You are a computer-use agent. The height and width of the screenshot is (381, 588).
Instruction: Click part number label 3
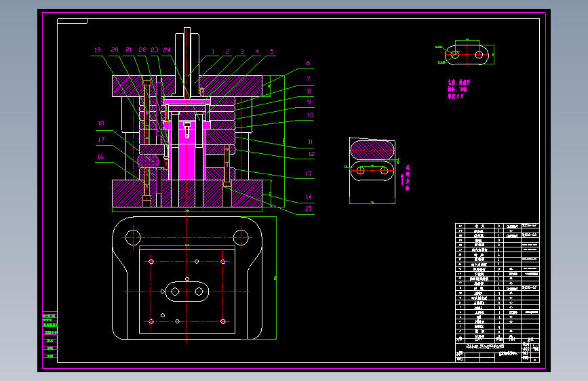242,52
